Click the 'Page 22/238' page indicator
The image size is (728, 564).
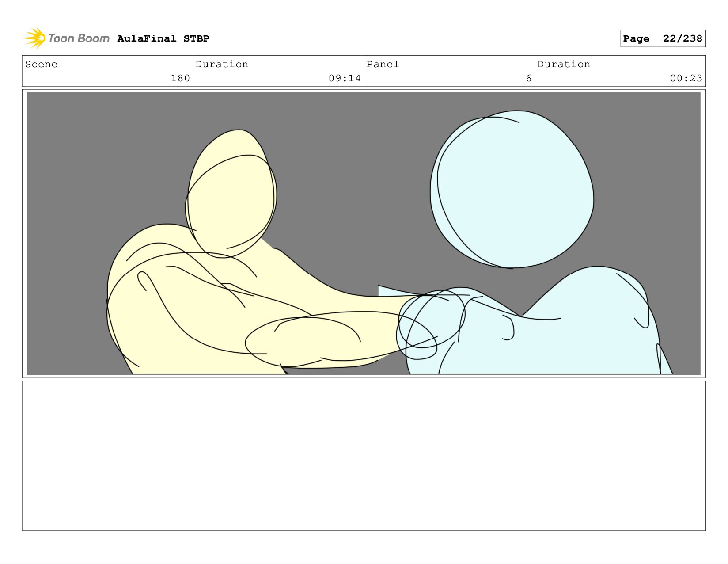(x=663, y=38)
